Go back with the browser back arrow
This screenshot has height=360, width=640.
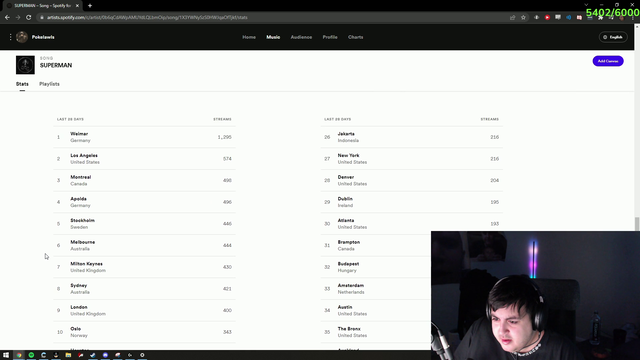pyautogui.click(x=7, y=18)
